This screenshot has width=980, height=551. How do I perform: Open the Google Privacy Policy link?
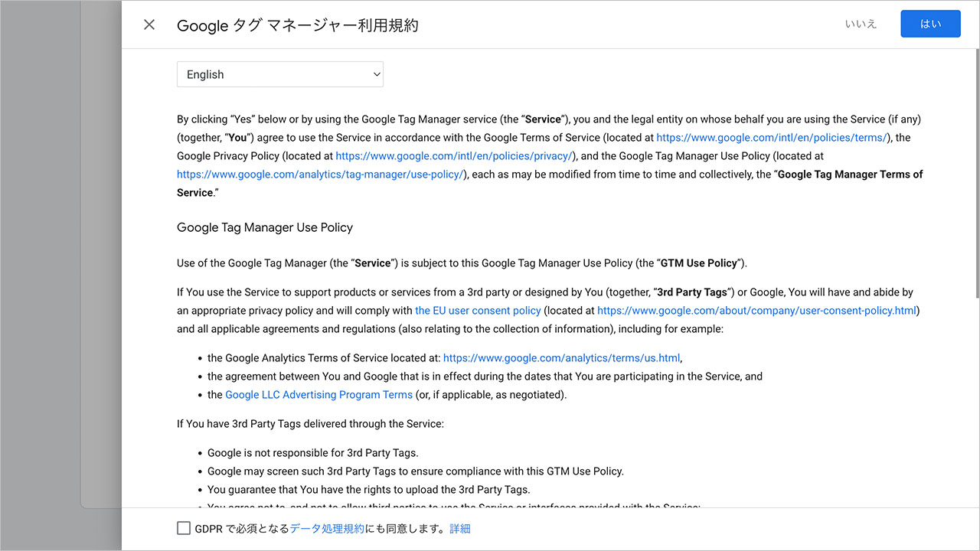coord(455,155)
